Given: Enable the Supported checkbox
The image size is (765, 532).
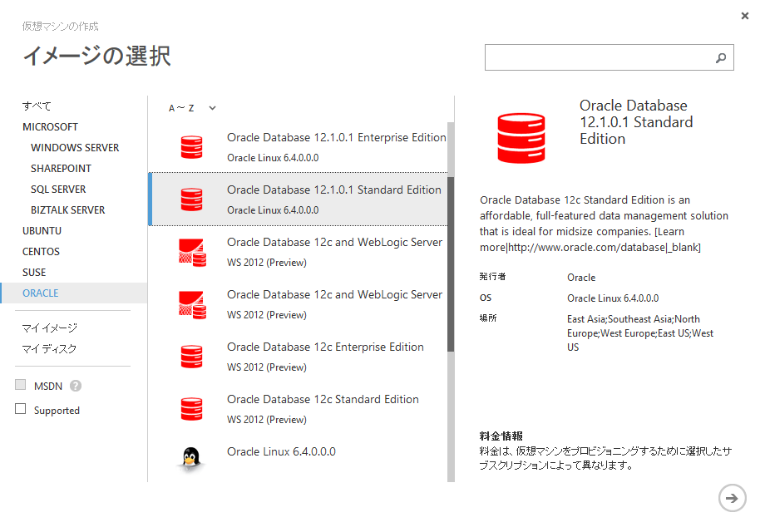Looking at the screenshot, I should (21, 409).
